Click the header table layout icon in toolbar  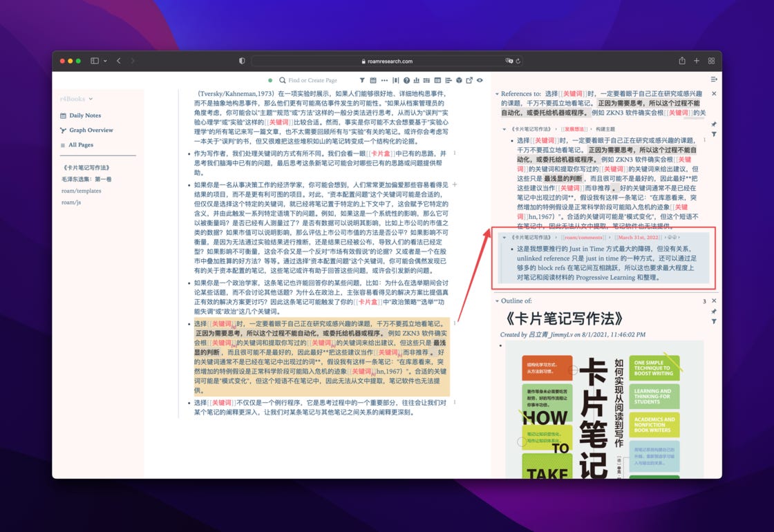click(437, 80)
